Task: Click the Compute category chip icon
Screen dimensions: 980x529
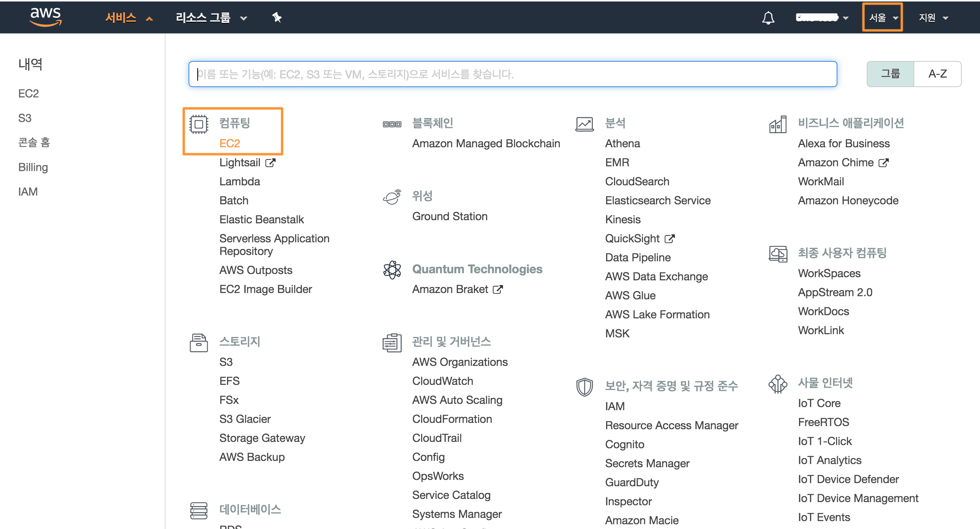Action: point(198,124)
